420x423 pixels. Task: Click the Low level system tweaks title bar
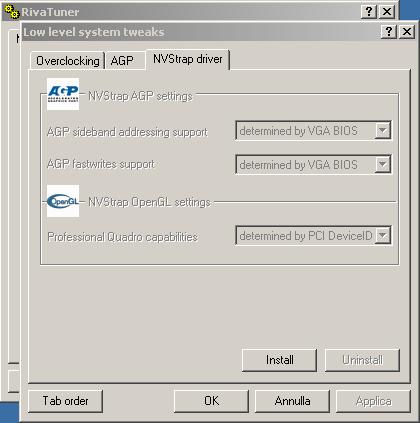click(200, 32)
